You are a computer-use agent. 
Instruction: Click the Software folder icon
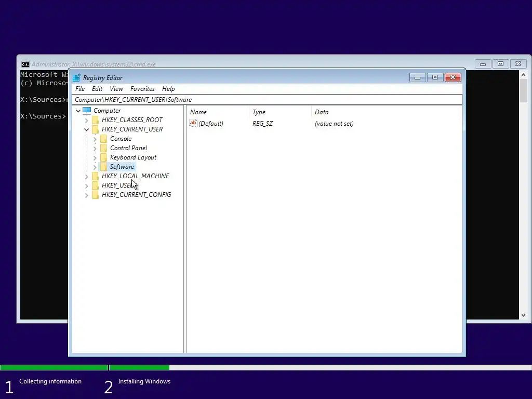[103, 167]
